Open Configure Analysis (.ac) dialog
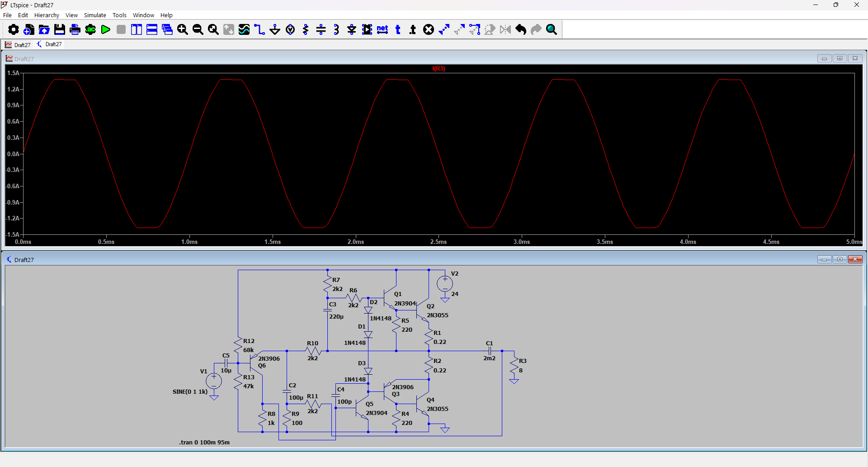Viewport: 868px width, 467px height. (x=90, y=30)
